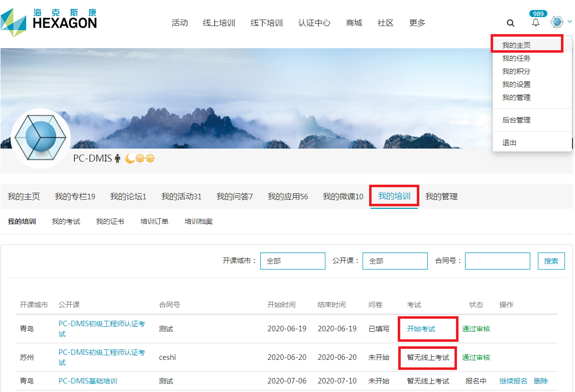575x392 pixels.
Task: Open the search magnifier icon
Action: tap(510, 23)
